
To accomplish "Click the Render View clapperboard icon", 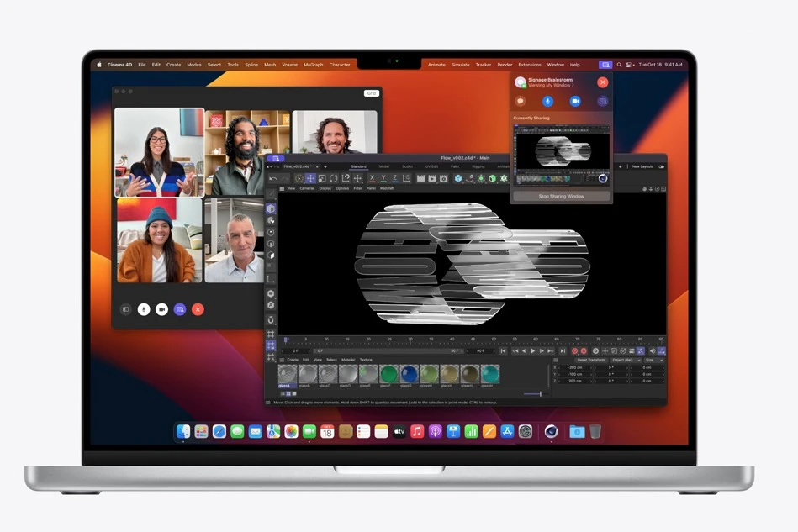I will (x=420, y=178).
